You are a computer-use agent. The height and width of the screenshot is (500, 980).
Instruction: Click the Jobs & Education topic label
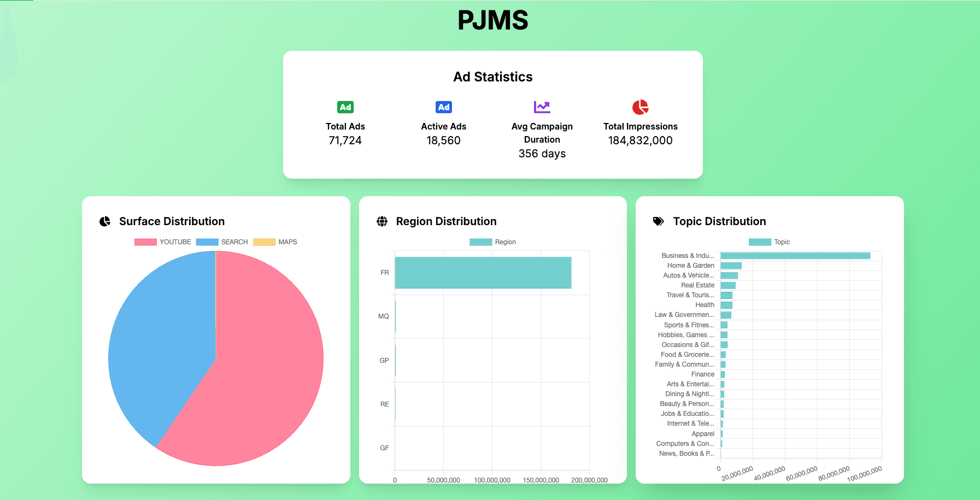point(688,414)
